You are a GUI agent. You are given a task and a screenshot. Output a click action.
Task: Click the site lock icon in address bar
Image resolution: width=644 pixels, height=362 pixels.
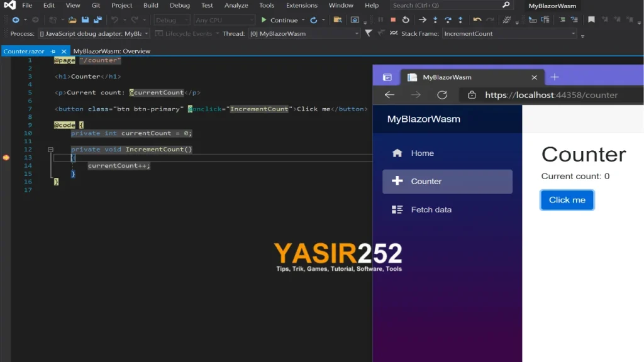click(472, 95)
